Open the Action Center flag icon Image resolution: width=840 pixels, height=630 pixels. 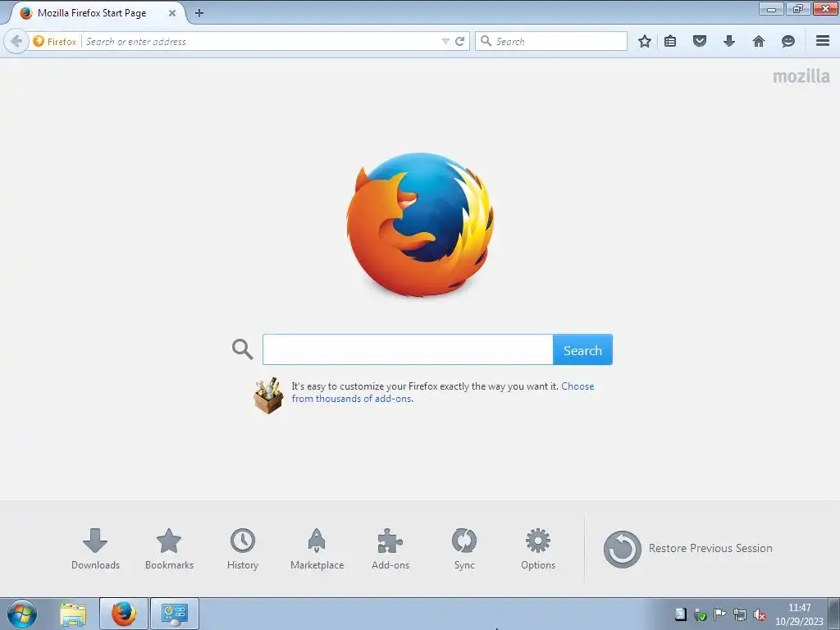click(x=719, y=614)
